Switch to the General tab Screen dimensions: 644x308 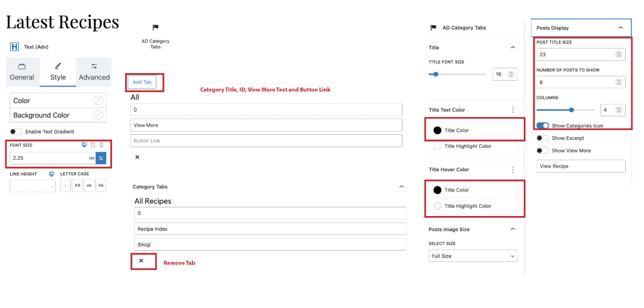point(22,72)
